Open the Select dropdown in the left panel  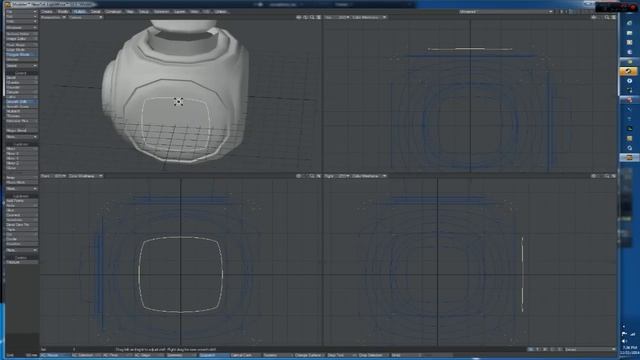(22, 66)
